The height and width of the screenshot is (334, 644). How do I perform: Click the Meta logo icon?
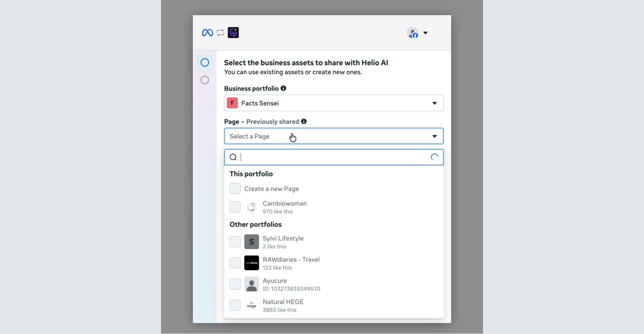207,33
